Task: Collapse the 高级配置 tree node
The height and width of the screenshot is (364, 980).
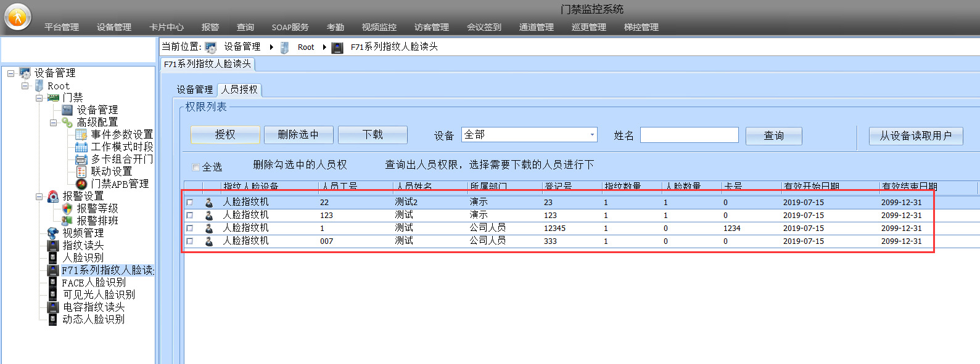Action: click(53, 123)
